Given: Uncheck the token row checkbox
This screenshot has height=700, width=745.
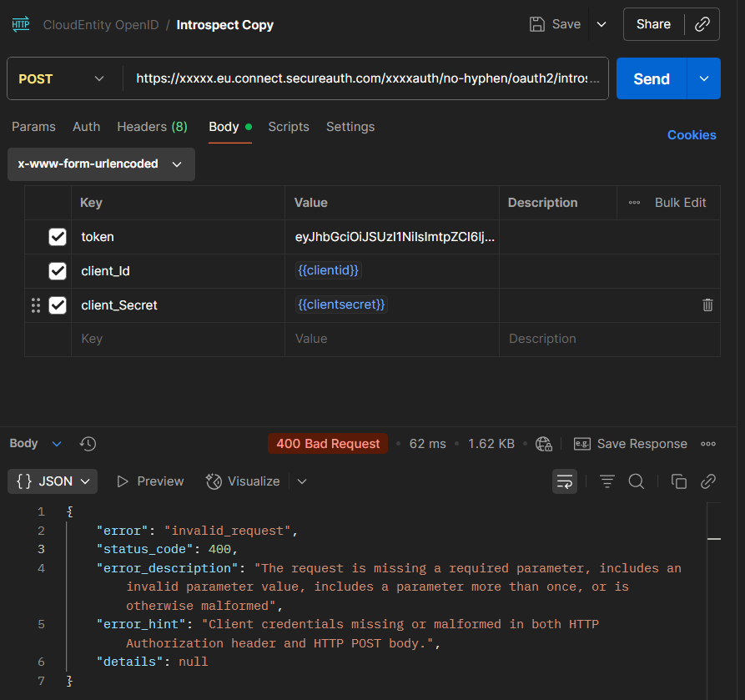Looking at the screenshot, I should 58,237.
